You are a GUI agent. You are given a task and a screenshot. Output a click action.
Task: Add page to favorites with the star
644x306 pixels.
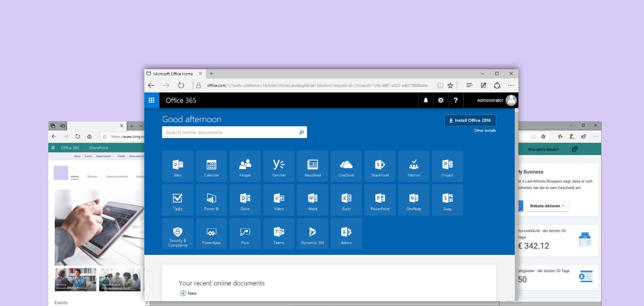click(x=450, y=85)
